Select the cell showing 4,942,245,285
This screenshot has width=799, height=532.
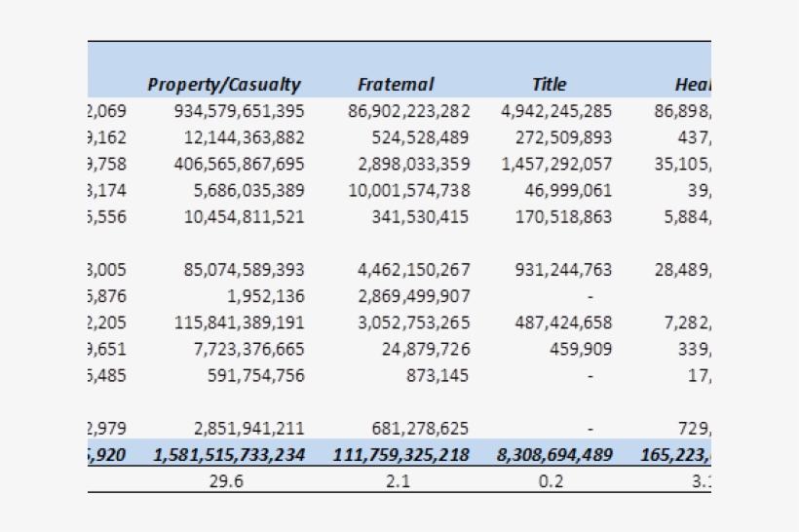556,111
